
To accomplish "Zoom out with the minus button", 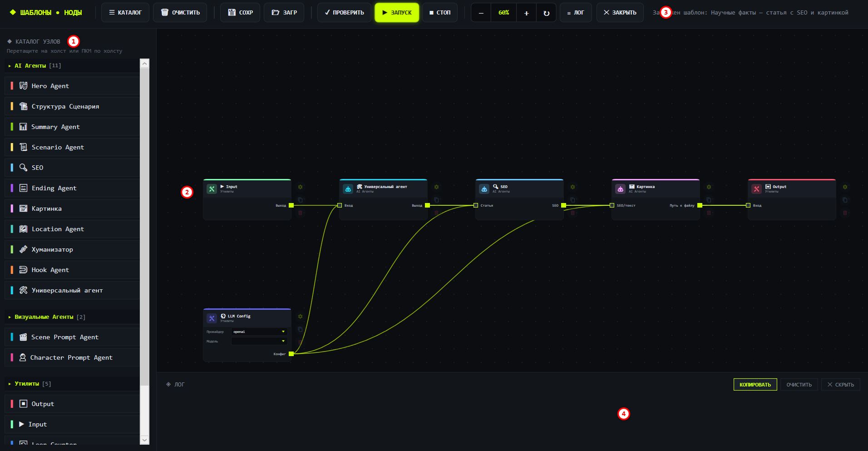I will point(481,13).
